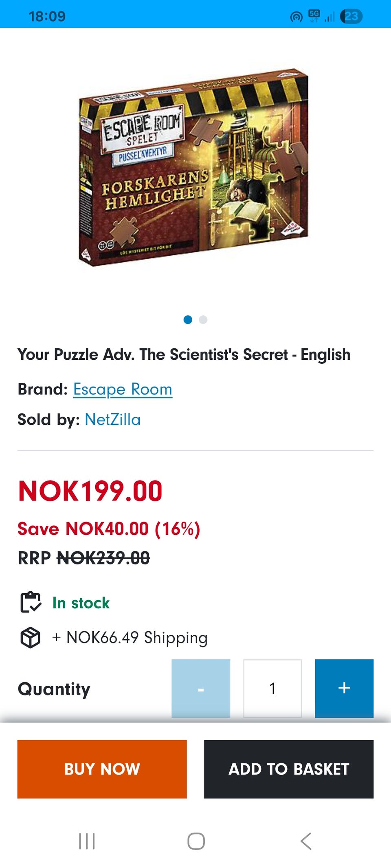
Task: Decrease quantity with the minus button
Action: pyautogui.click(x=201, y=688)
